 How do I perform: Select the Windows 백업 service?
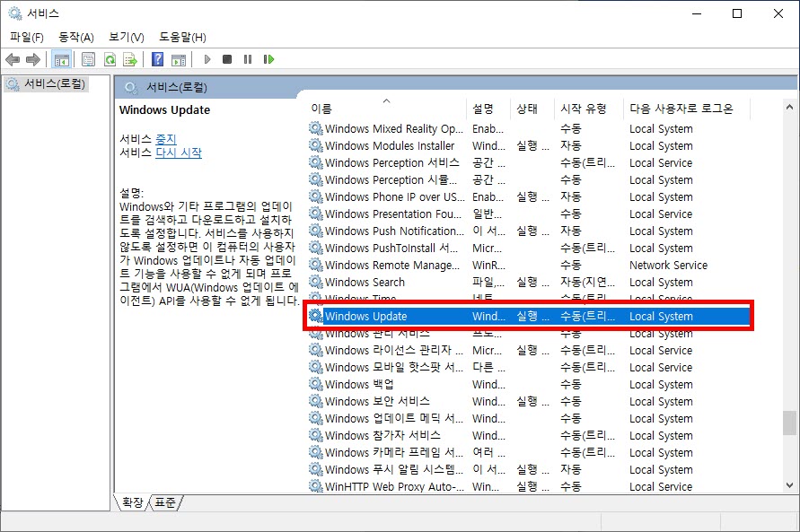pos(529,384)
